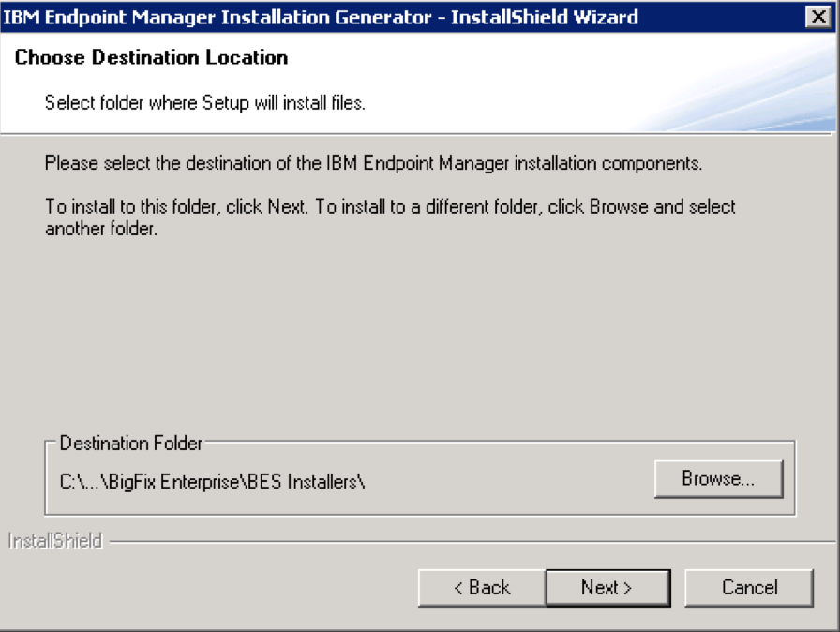This screenshot has width=840, height=632.
Task: Click the InstallShield label
Action: [54, 541]
